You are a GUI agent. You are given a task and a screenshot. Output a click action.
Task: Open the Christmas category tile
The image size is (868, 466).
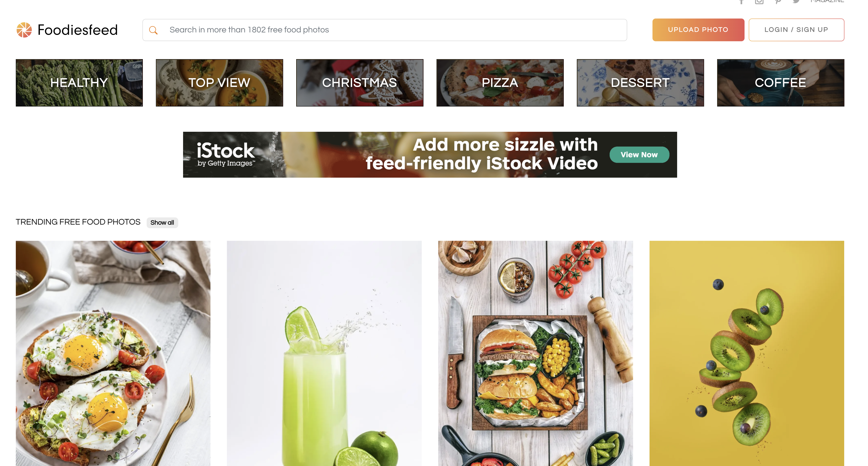coord(360,83)
